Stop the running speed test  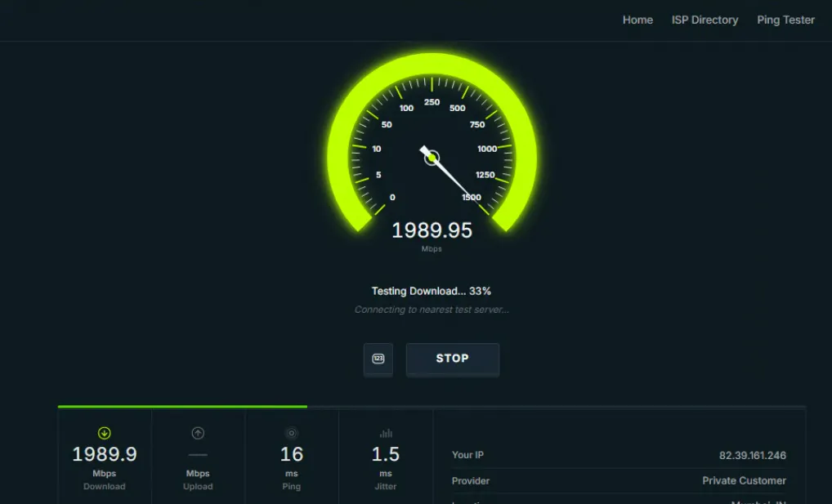pos(453,359)
